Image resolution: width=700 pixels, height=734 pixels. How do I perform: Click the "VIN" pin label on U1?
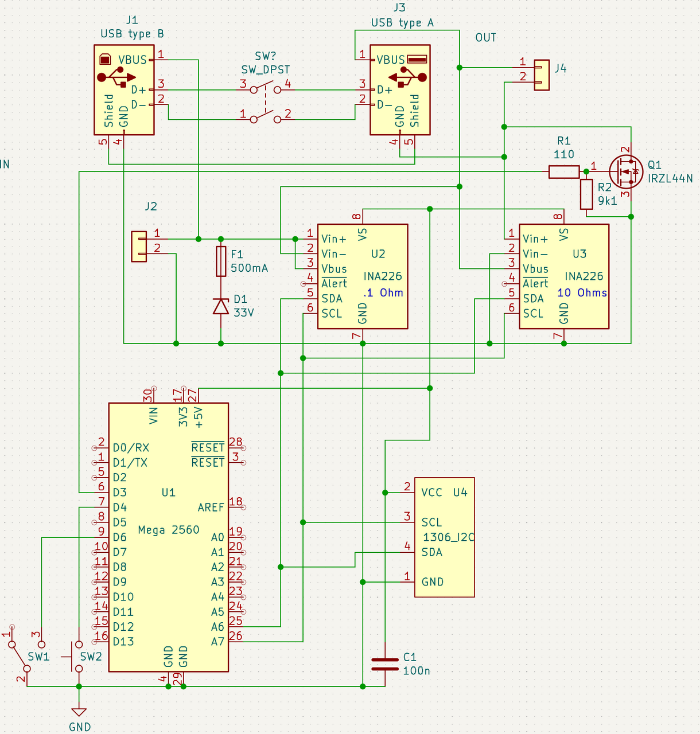153,416
